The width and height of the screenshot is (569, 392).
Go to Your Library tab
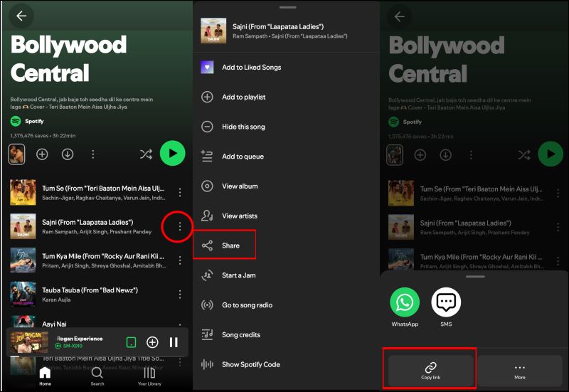(x=149, y=376)
